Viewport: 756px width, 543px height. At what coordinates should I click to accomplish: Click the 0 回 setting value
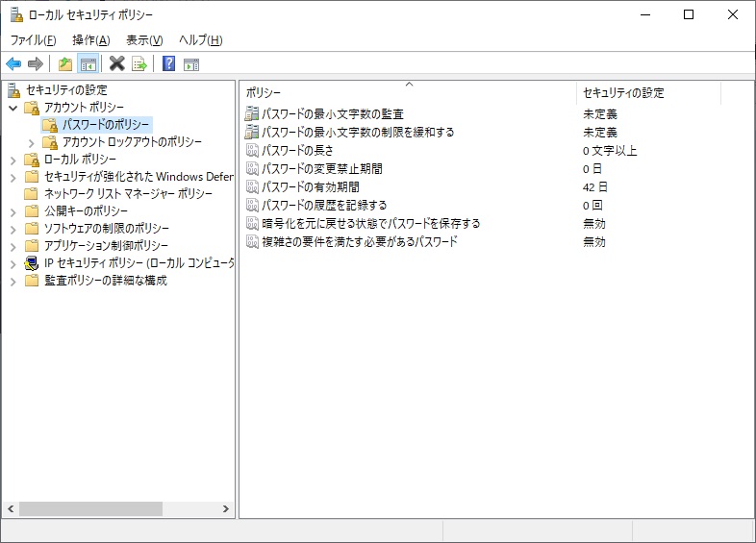[592, 206]
